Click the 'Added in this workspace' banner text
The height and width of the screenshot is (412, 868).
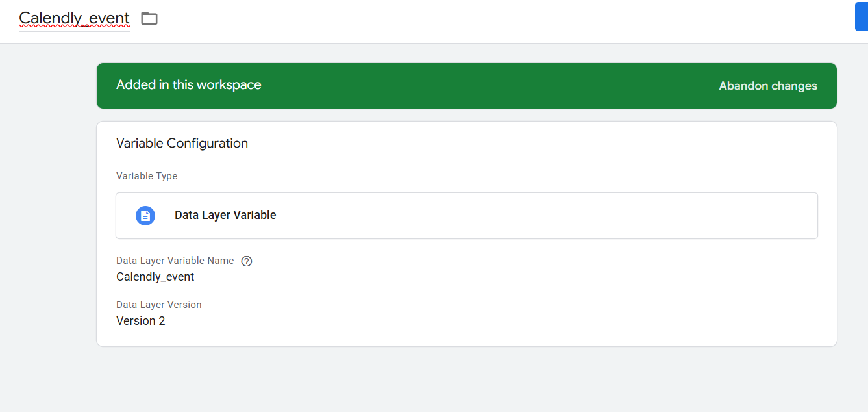coord(189,85)
